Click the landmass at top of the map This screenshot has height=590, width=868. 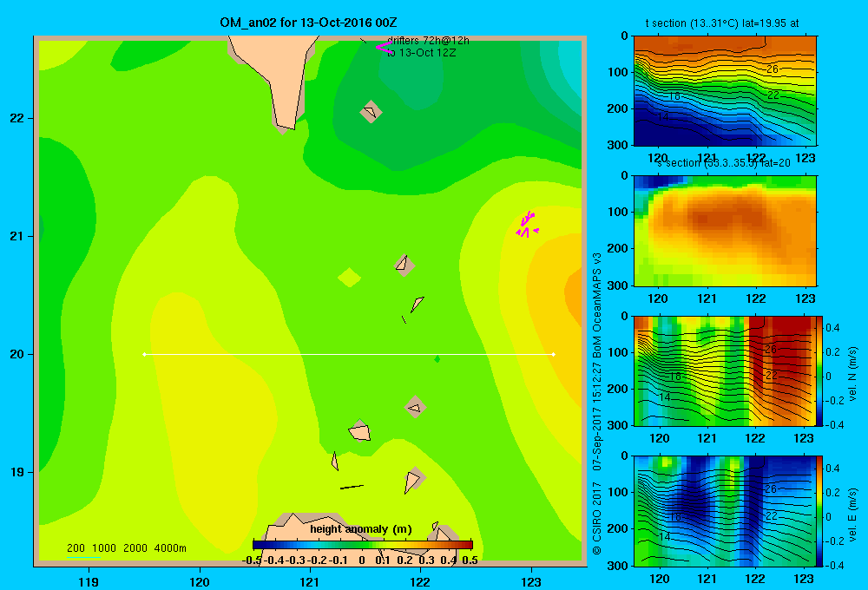pos(278,77)
